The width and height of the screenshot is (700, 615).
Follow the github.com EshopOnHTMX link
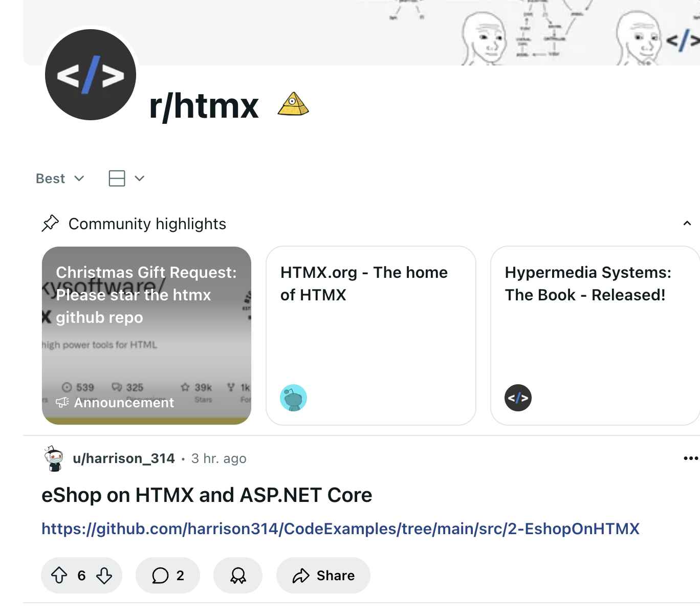click(x=340, y=529)
